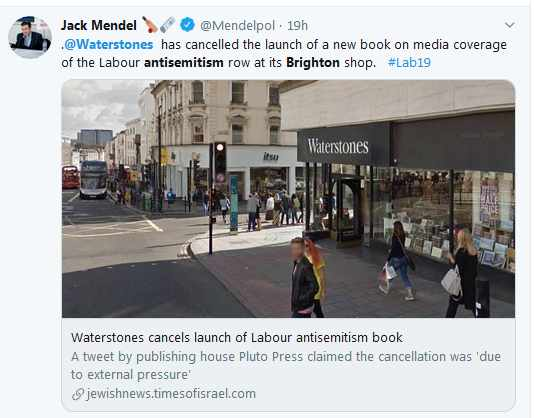Open the @Waterstones mention
The image size is (534, 418).
click(x=108, y=45)
